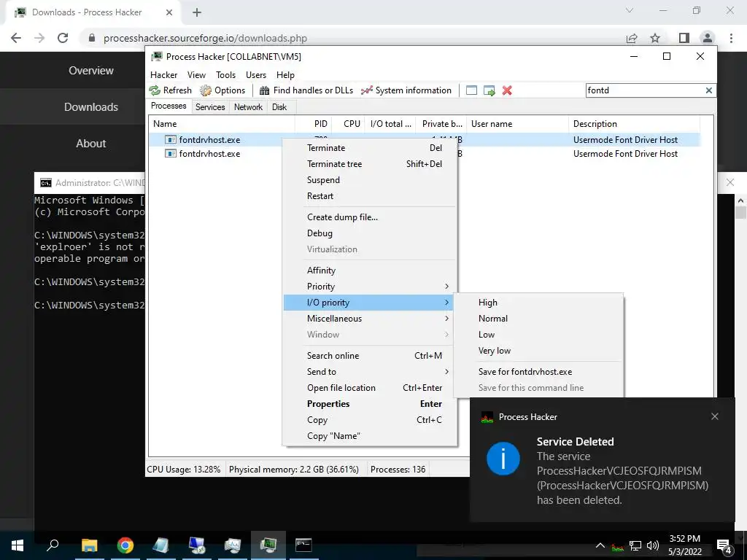Image resolution: width=747 pixels, height=560 pixels.
Task: Click the Find window toolbar icon
Action: pyautogui.click(x=472, y=90)
